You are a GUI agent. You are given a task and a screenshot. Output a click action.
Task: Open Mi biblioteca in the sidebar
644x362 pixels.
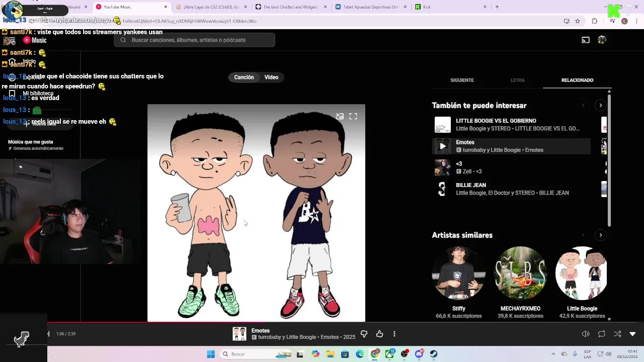pyautogui.click(x=38, y=94)
